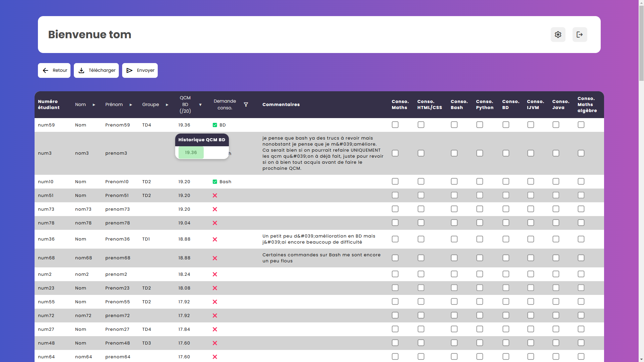Select the green 19.36 history score
This screenshot has height=362, width=644.
pos(191,153)
